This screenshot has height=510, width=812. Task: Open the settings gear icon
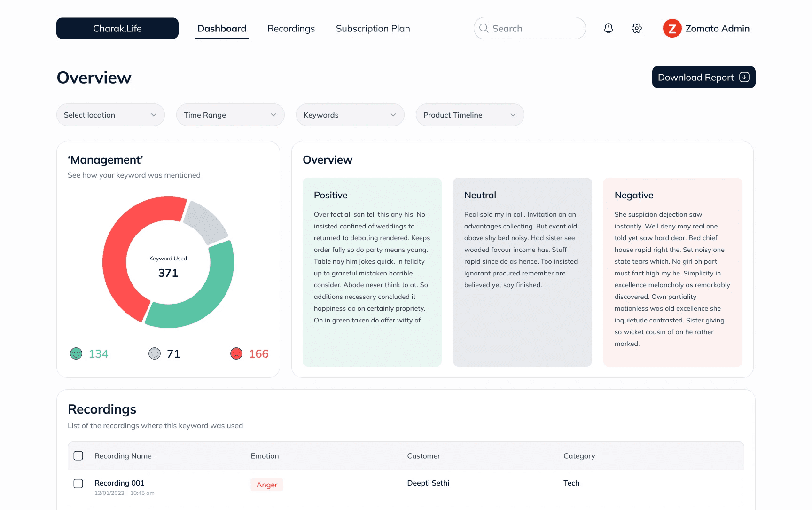tap(637, 28)
